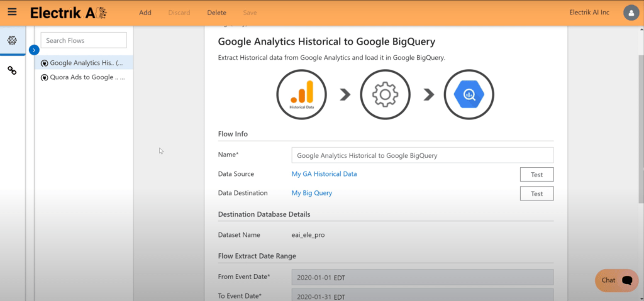Image resolution: width=644 pixels, height=301 pixels.
Task: Click Discard in the top toolbar
Action: [179, 13]
